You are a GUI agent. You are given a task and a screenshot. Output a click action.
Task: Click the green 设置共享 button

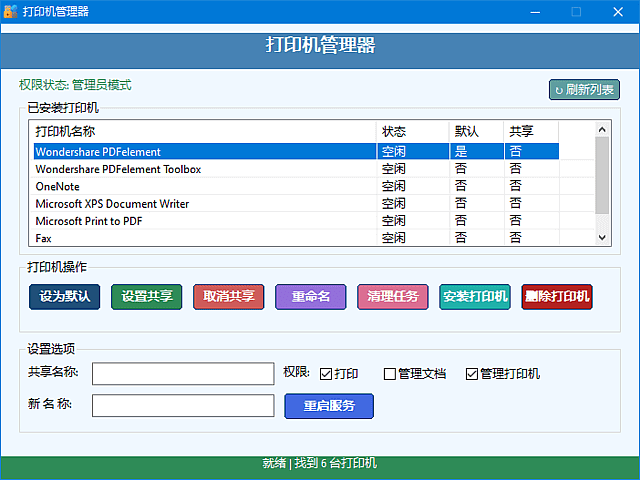pyautogui.click(x=146, y=297)
